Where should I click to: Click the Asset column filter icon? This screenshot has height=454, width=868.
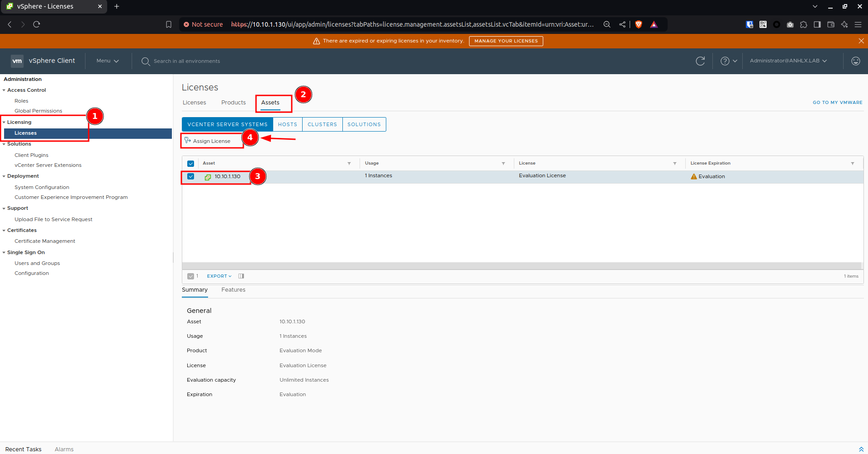[x=349, y=163]
